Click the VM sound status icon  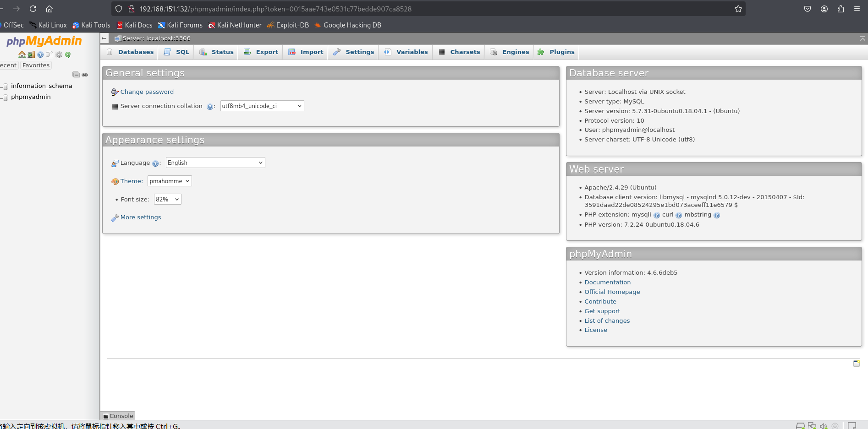click(824, 426)
